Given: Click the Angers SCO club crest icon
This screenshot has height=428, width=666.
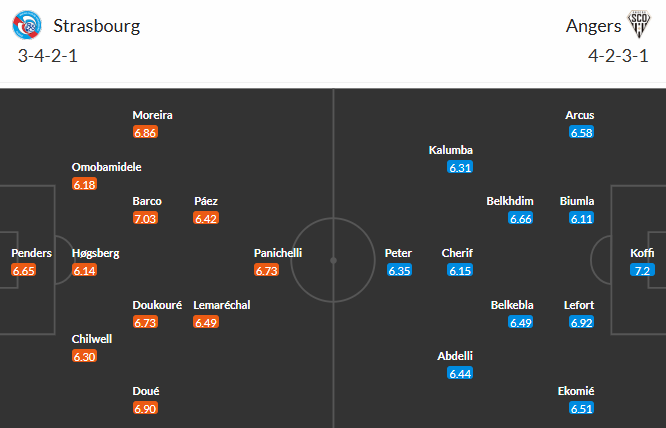Looking at the screenshot, I should coord(636,25).
